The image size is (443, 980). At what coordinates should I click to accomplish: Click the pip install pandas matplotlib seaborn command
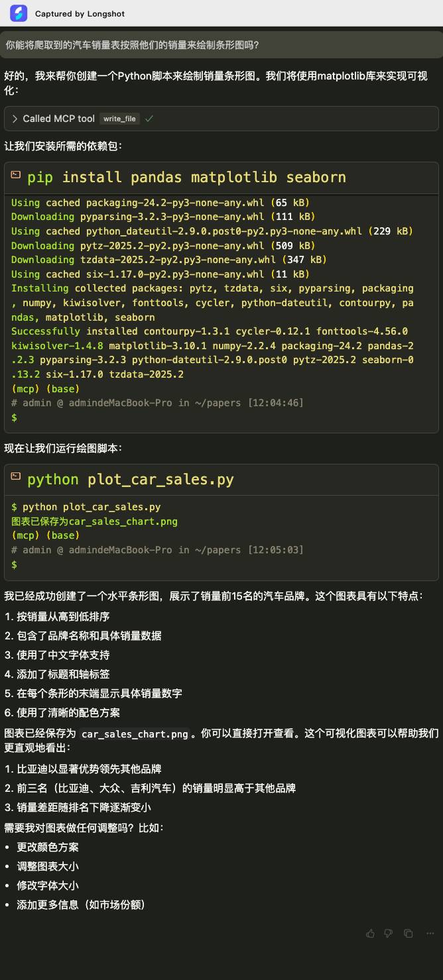(186, 177)
